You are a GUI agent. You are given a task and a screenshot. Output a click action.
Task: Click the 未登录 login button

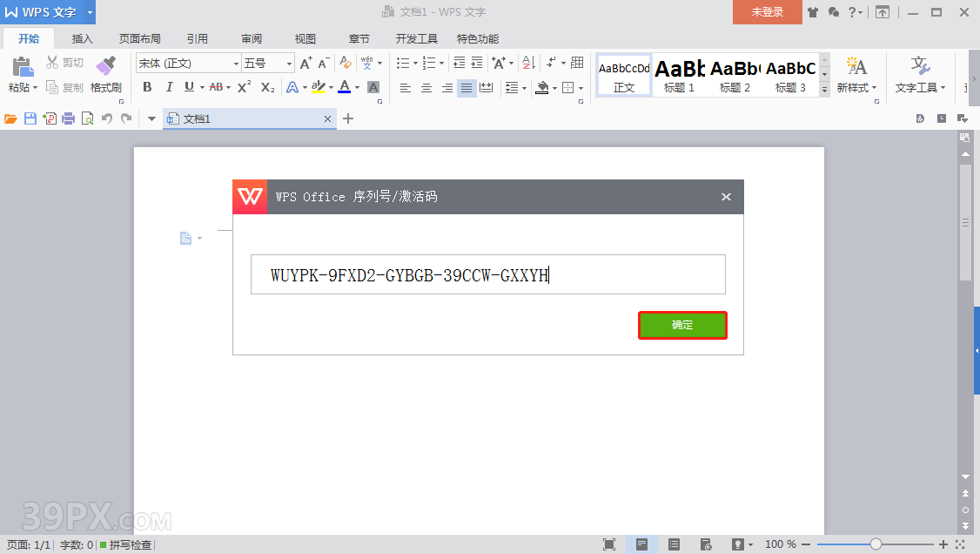tap(767, 12)
